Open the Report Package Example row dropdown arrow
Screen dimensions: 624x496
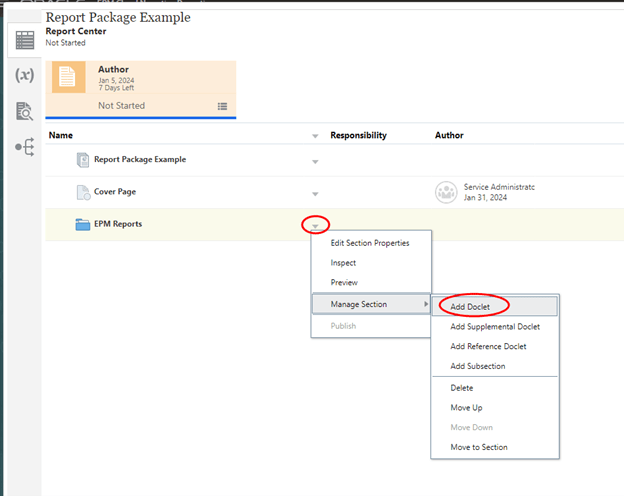[316, 161]
